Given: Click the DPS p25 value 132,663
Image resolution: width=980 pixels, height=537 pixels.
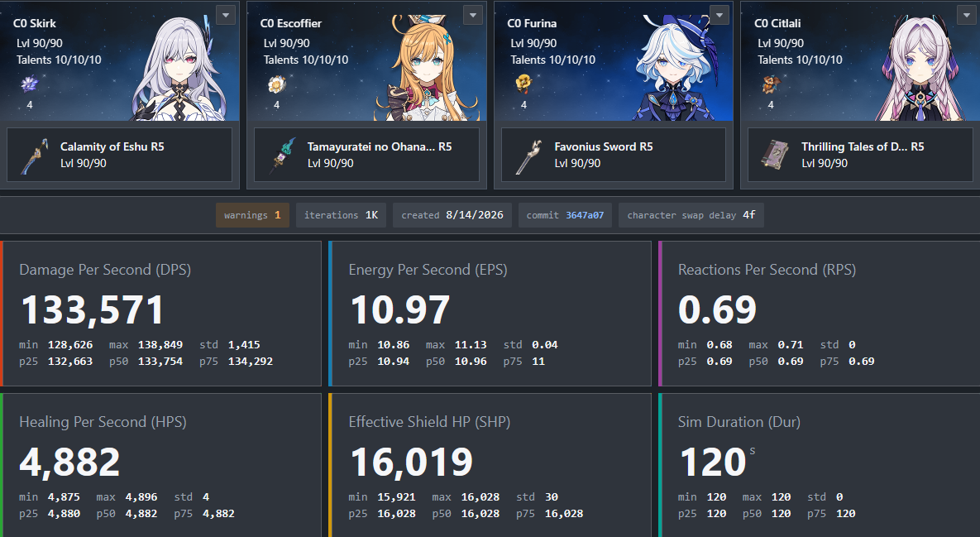Looking at the screenshot, I should [70, 362].
